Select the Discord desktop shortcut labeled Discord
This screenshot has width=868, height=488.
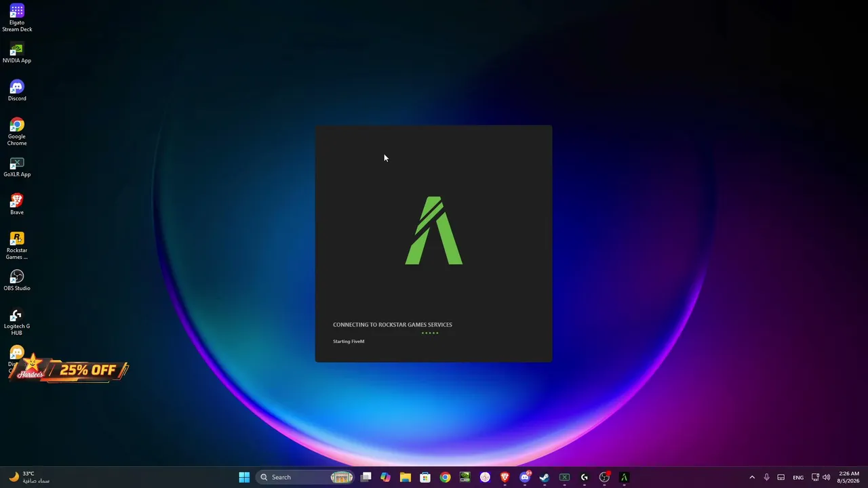pos(17,91)
